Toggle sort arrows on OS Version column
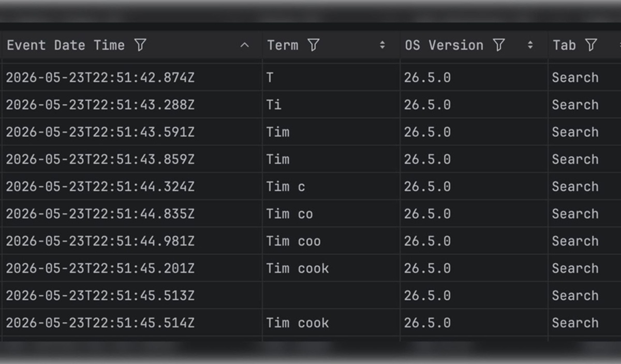The width and height of the screenshot is (621, 364). click(x=530, y=45)
